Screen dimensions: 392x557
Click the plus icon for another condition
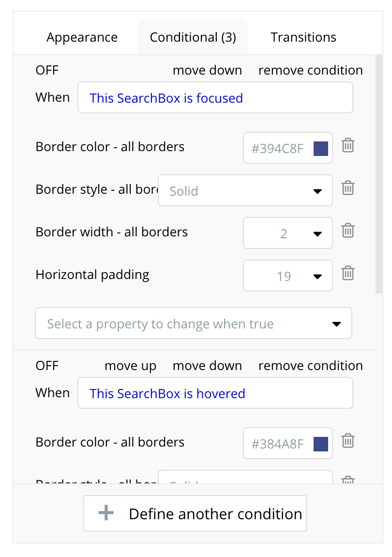[x=106, y=513]
